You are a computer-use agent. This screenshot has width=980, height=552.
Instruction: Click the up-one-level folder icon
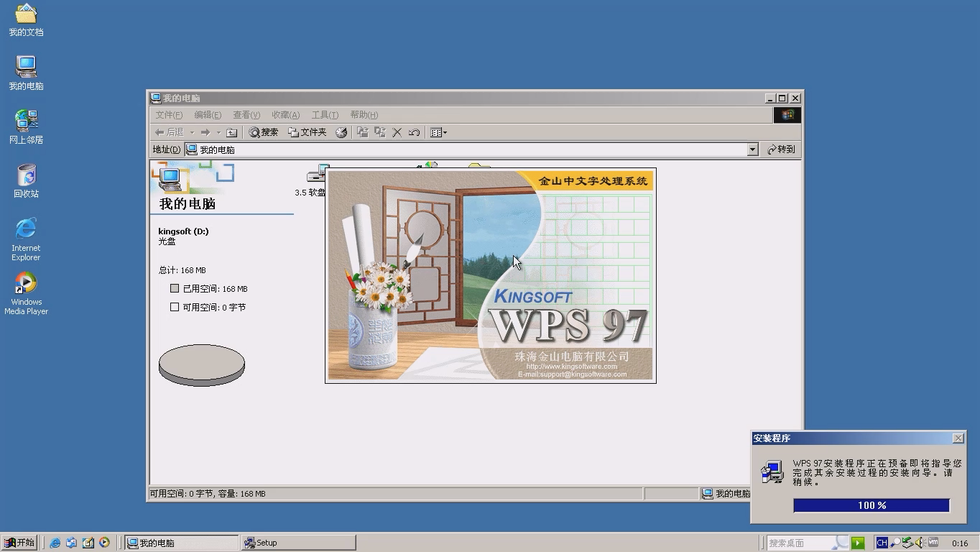coord(231,132)
